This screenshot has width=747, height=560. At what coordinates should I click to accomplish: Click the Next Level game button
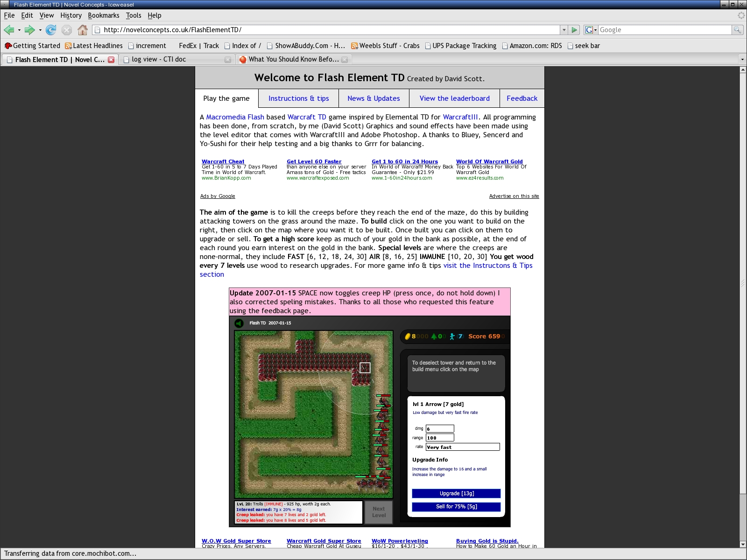379,512
